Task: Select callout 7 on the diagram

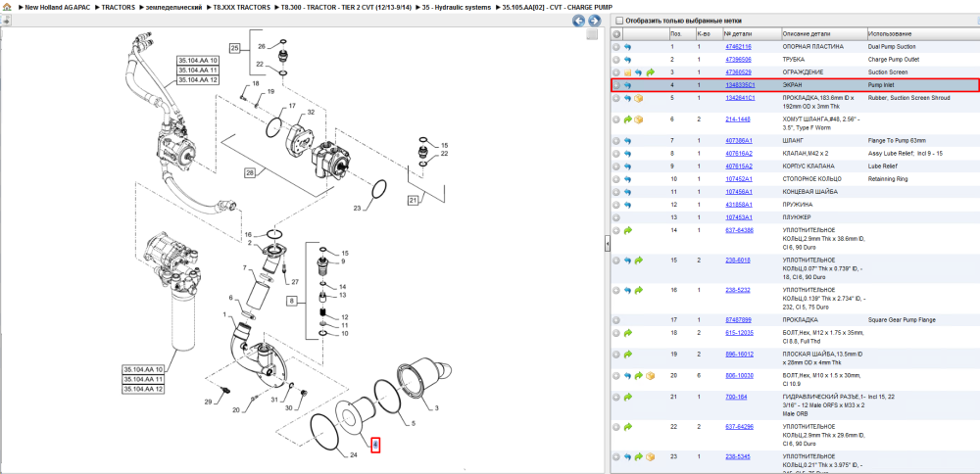Action: [246, 267]
